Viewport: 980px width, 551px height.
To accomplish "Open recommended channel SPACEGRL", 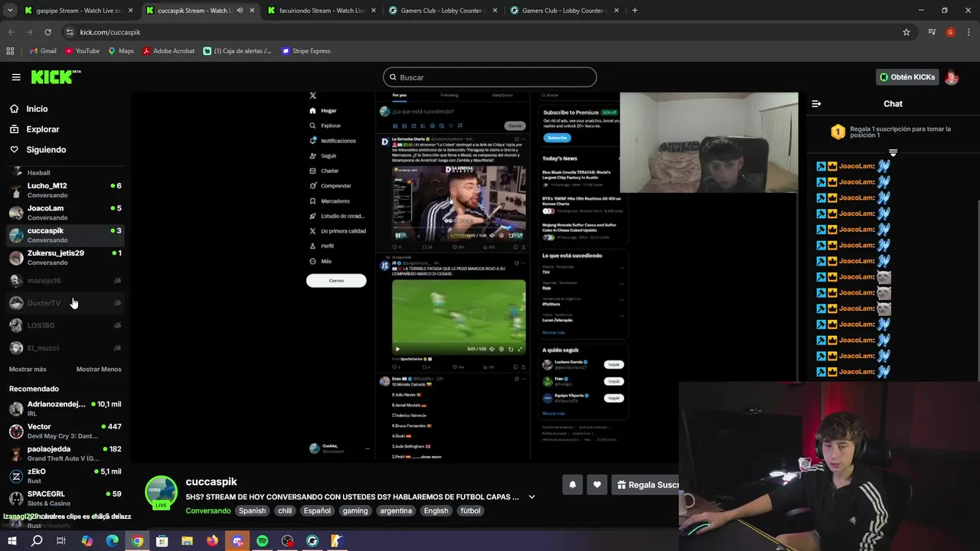I will 64,498.
